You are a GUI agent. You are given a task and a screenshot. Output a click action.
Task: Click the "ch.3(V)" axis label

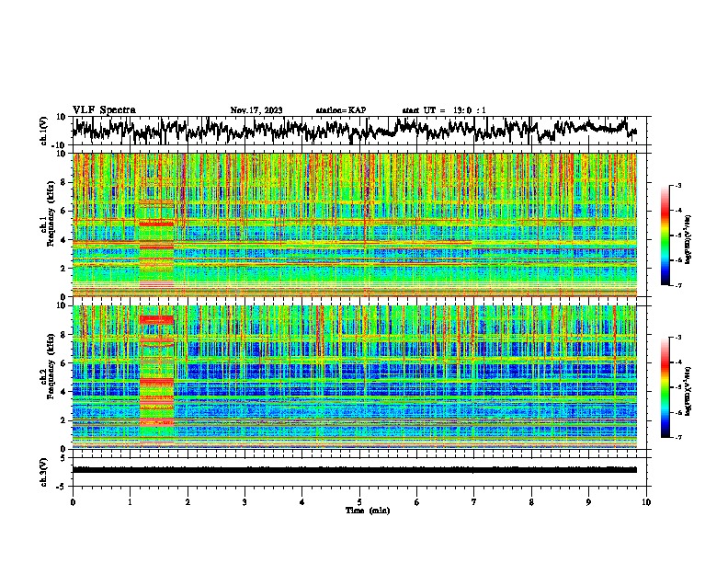coord(43,472)
